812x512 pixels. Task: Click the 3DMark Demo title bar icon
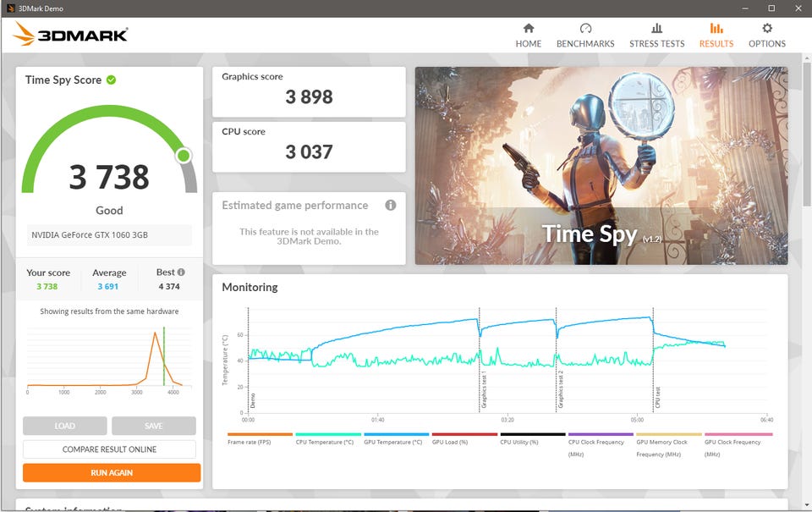tap(10, 8)
